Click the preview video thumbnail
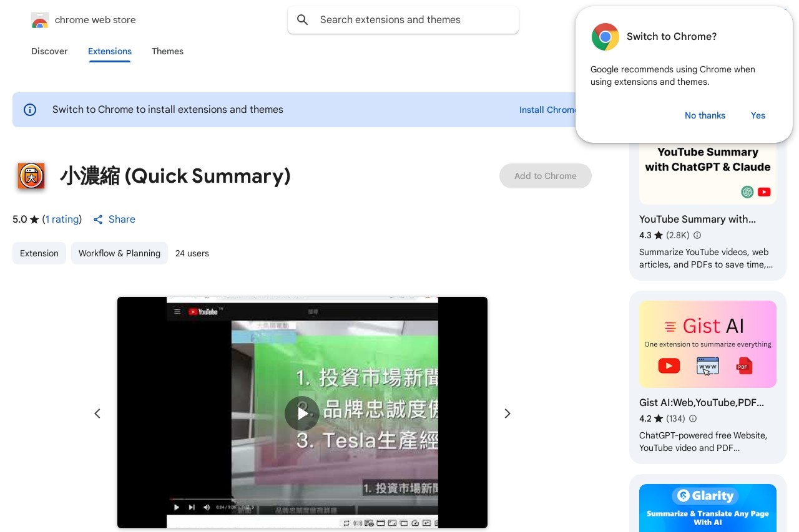The height and width of the screenshot is (532, 799). point(302,413)
